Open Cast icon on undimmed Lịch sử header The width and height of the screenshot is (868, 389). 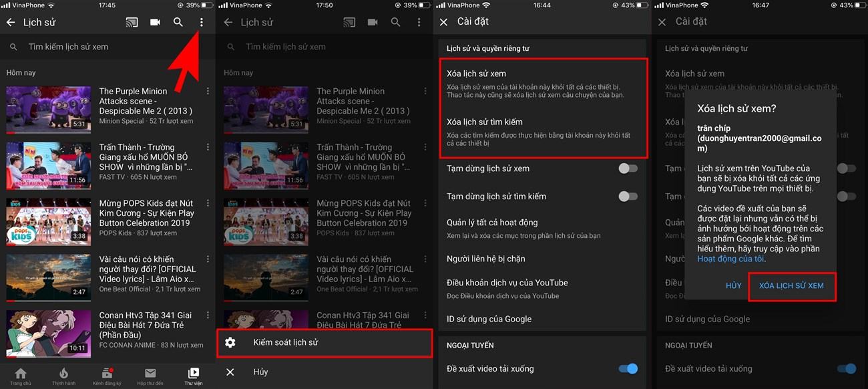[x=132, y=22]
